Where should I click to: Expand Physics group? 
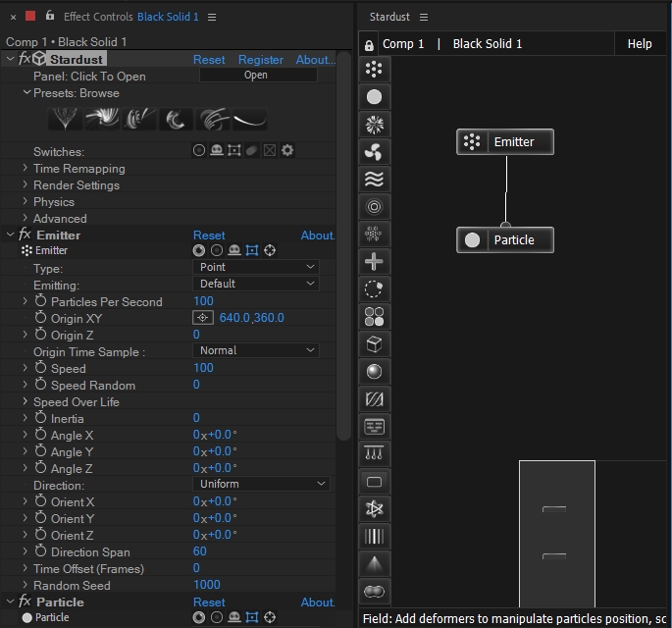coord(25,201)
